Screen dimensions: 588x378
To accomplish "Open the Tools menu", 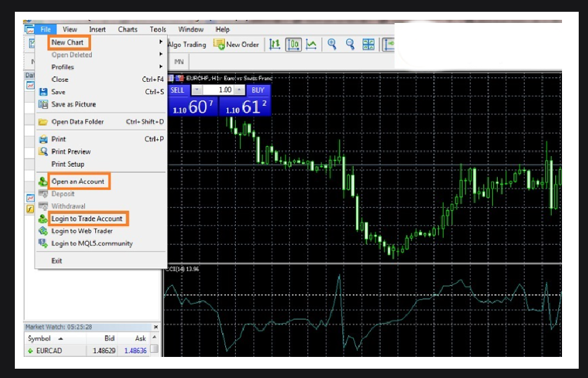I will click(158, 29).
